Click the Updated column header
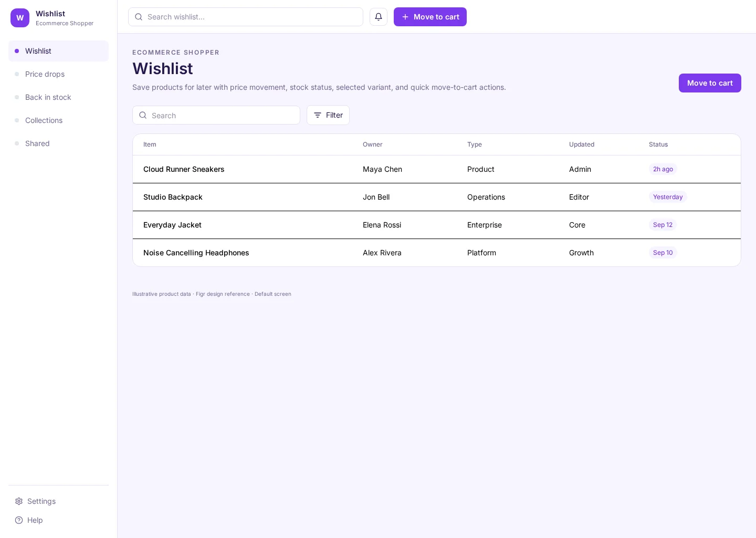Image resolution: width=756 pixels, height=538 pixels. 582,144
